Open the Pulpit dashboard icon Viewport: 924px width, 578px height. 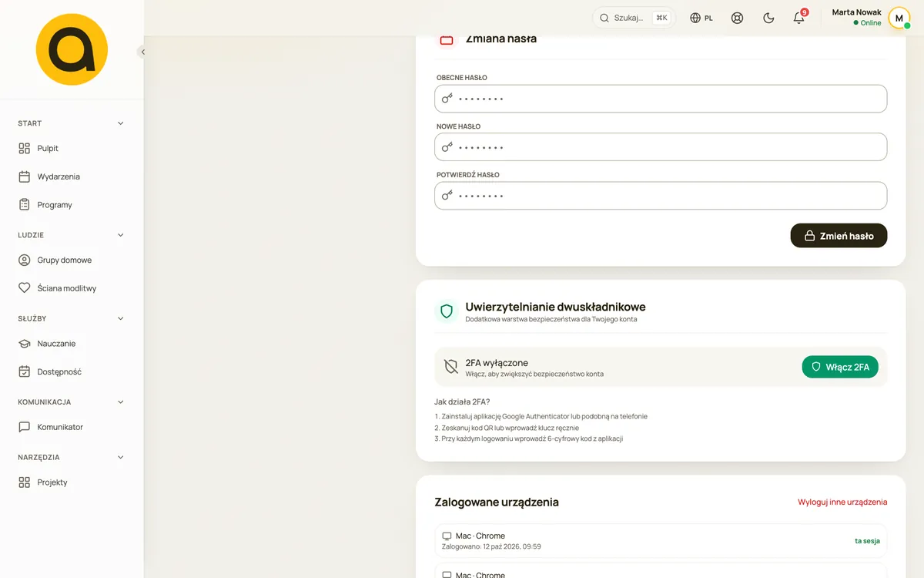[24, 148]
